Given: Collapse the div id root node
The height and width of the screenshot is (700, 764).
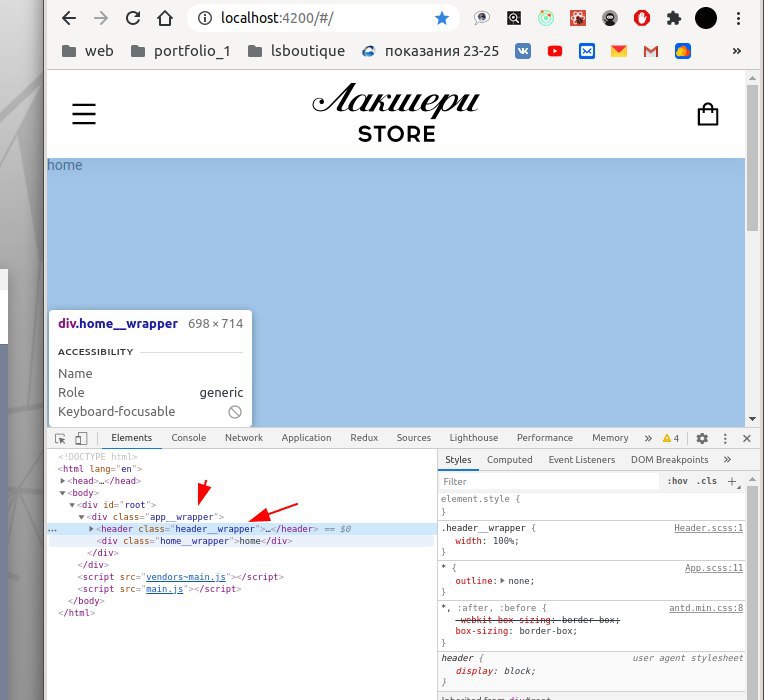Looking at the screenshot, I should [72, 505].
